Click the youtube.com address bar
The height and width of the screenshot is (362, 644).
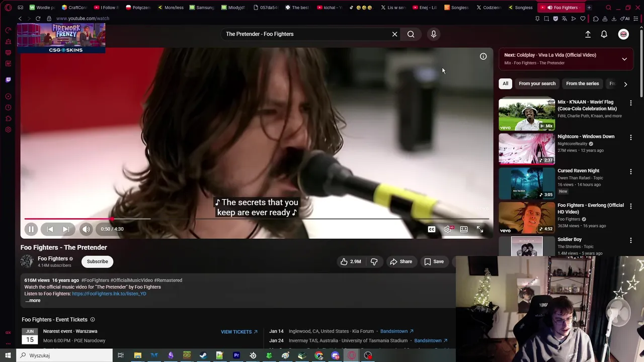[x=83, y=19]
